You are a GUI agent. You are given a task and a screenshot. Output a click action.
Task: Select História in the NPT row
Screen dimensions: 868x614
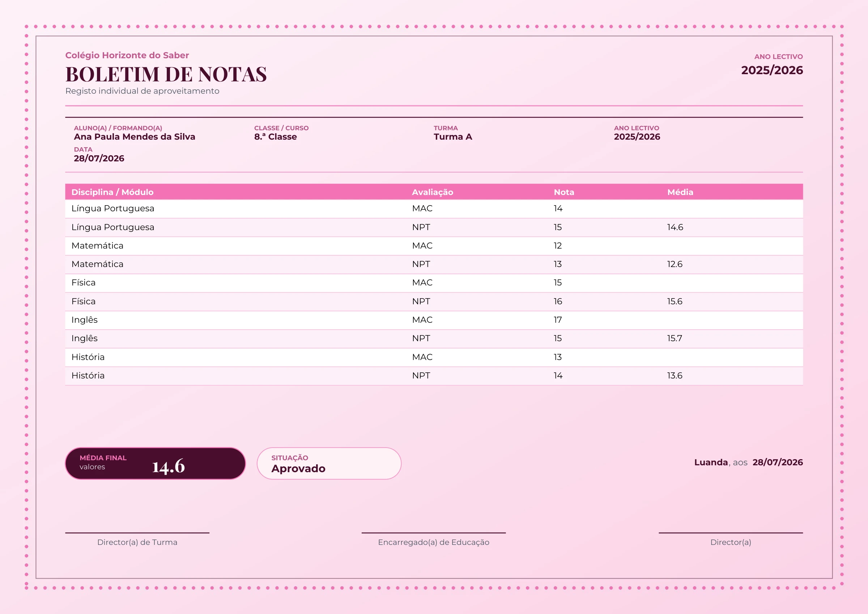pos(88,376)
